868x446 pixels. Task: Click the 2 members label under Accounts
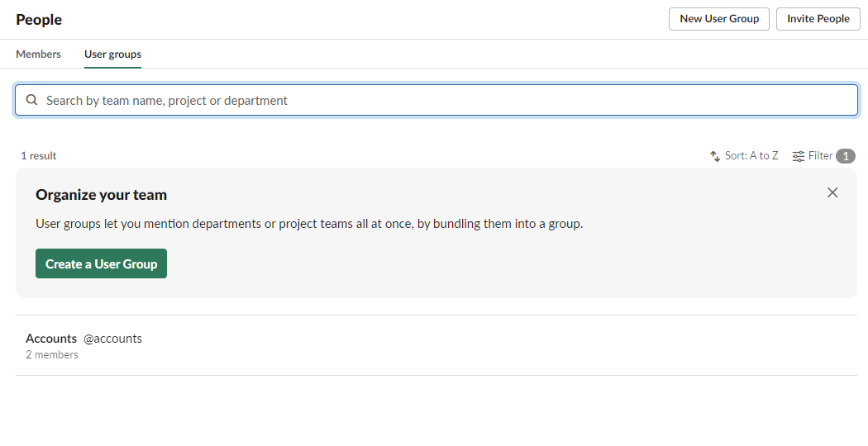coord(52,354)
